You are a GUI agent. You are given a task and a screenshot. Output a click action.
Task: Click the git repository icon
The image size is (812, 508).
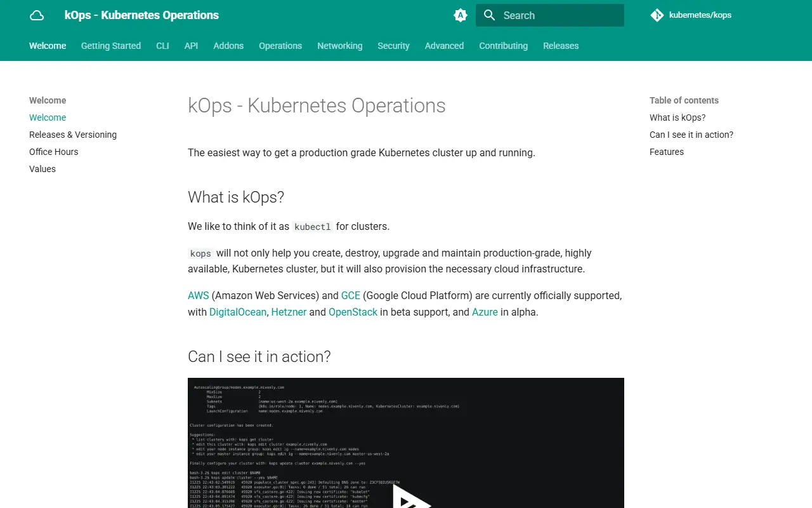[x=657, y=15]
